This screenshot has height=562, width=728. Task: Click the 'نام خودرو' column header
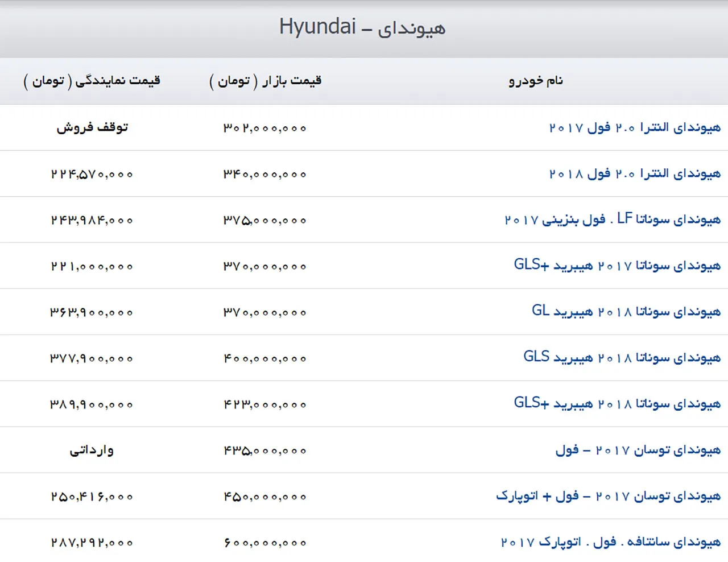coord(536,81)
